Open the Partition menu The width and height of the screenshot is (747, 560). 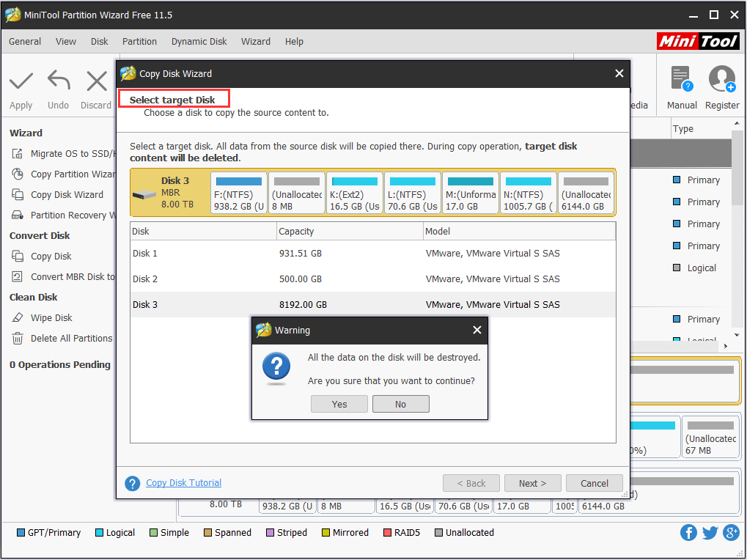(x=139, y=42)
